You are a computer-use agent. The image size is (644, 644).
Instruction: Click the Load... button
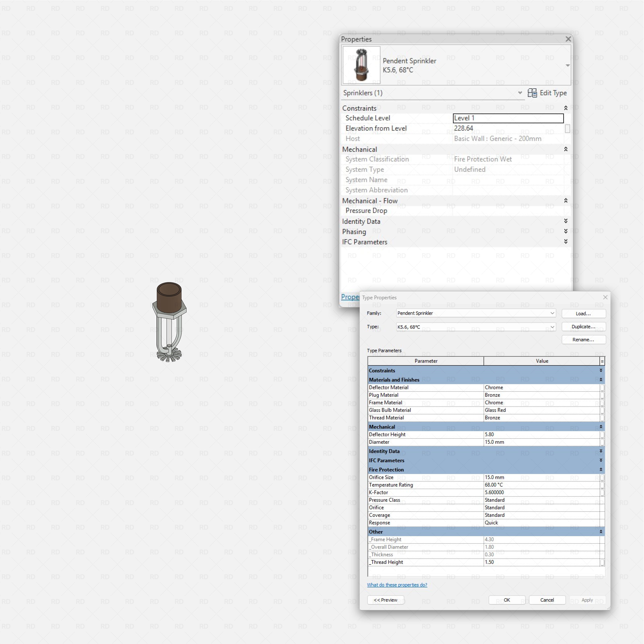583,313
